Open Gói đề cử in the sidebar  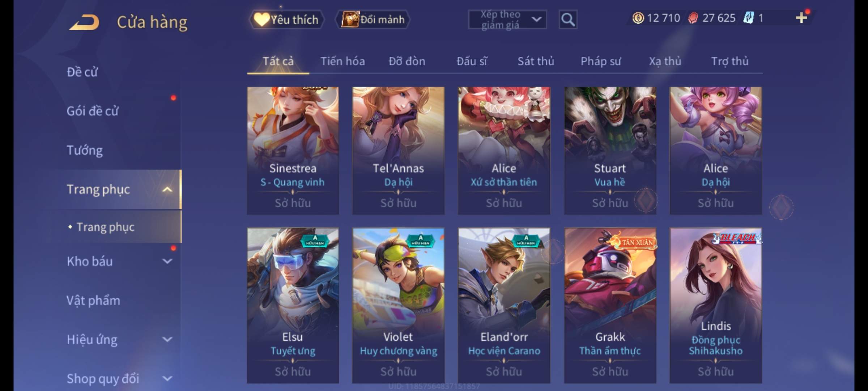point(93,111)
